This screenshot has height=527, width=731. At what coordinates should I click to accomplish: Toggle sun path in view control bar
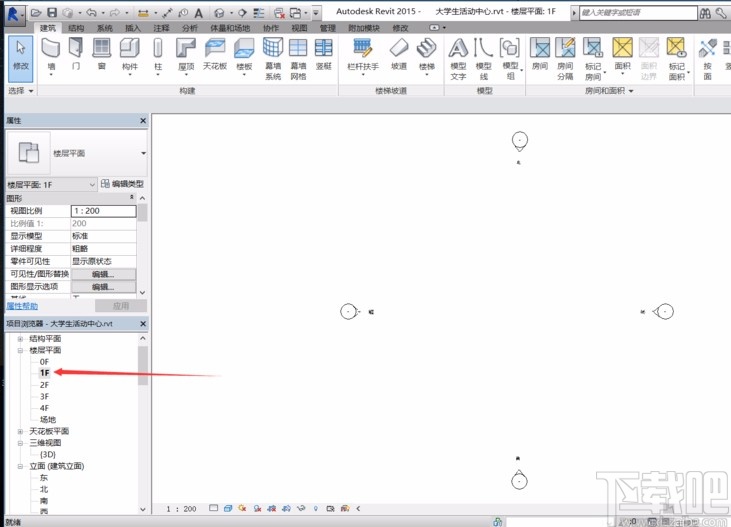[242, 508]
